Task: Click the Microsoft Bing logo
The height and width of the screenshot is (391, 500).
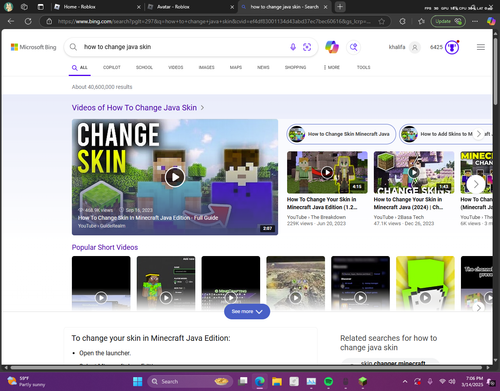Action: click(x=33, y=47)
